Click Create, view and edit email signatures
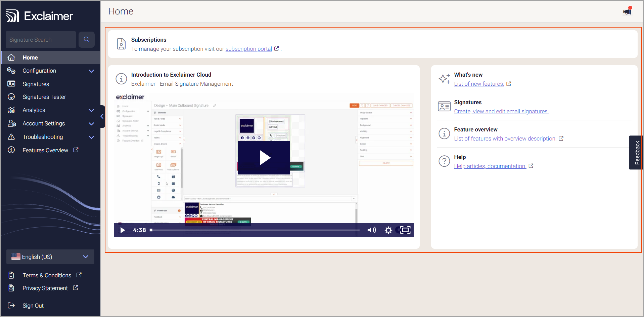Image resolution: width=644 pixels, height=317 pixels. [x=501, y=111]
